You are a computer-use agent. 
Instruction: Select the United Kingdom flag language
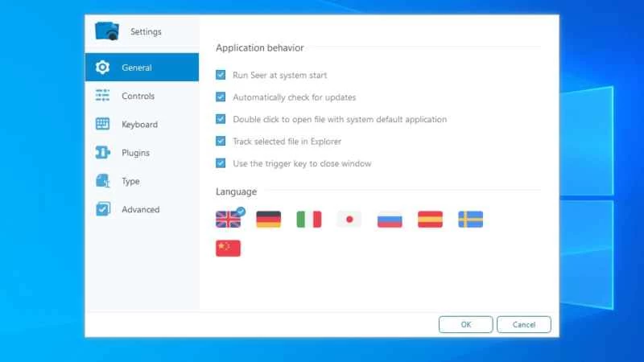click(x=228, y=219)
